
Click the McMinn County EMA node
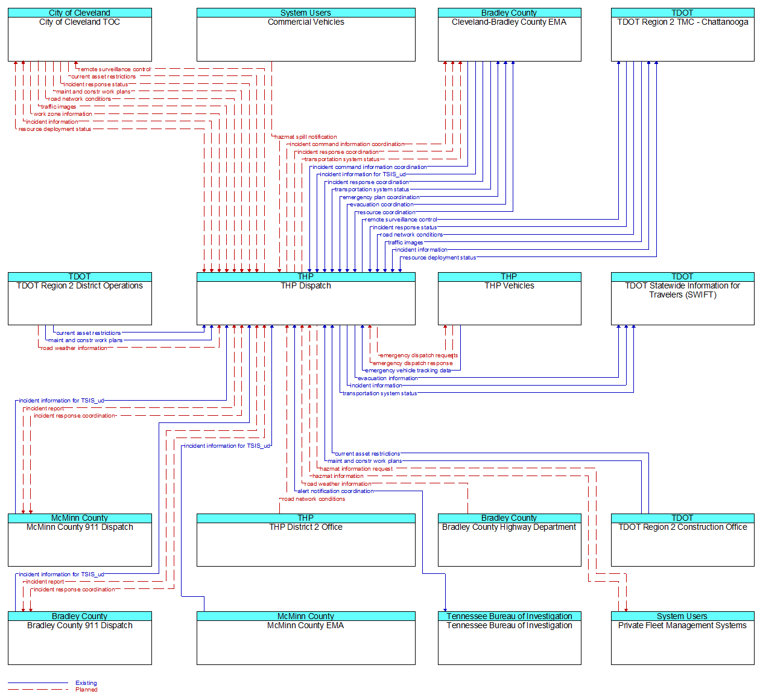point(306,638)
